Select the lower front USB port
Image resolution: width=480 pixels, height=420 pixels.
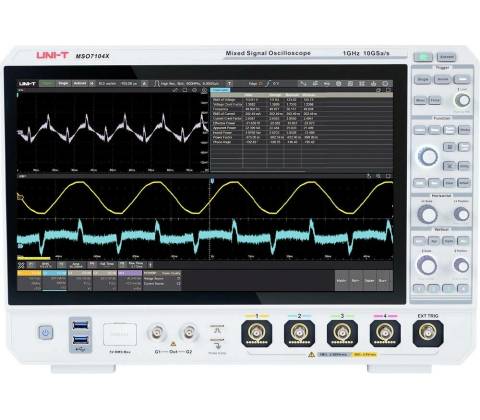tap(80, 340)
